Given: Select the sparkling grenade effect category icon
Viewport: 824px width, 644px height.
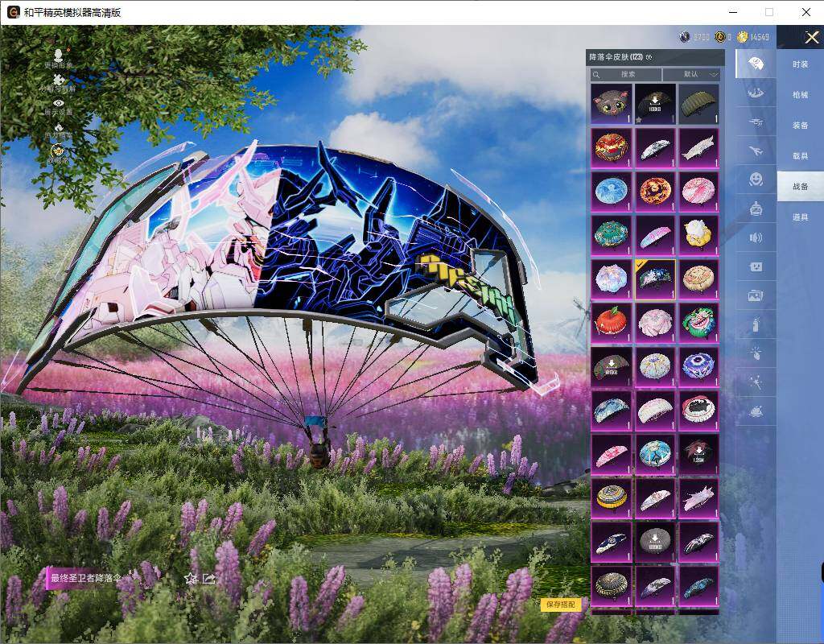Looking at the screenshot, I should click(756, 353).
